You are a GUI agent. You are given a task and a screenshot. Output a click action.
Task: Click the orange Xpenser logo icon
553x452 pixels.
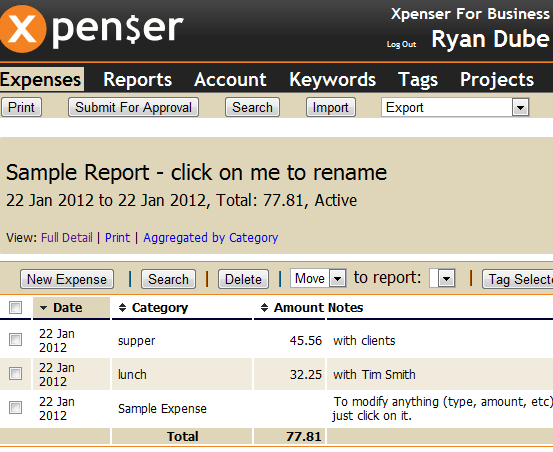pos(22,29)
